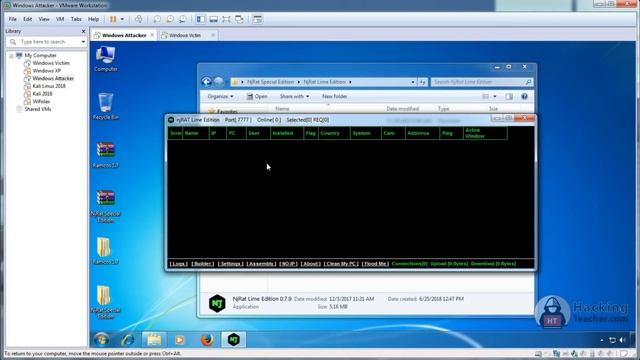Launch Firefox from the taskbar
Screen dimensions: 640x360
207,340
